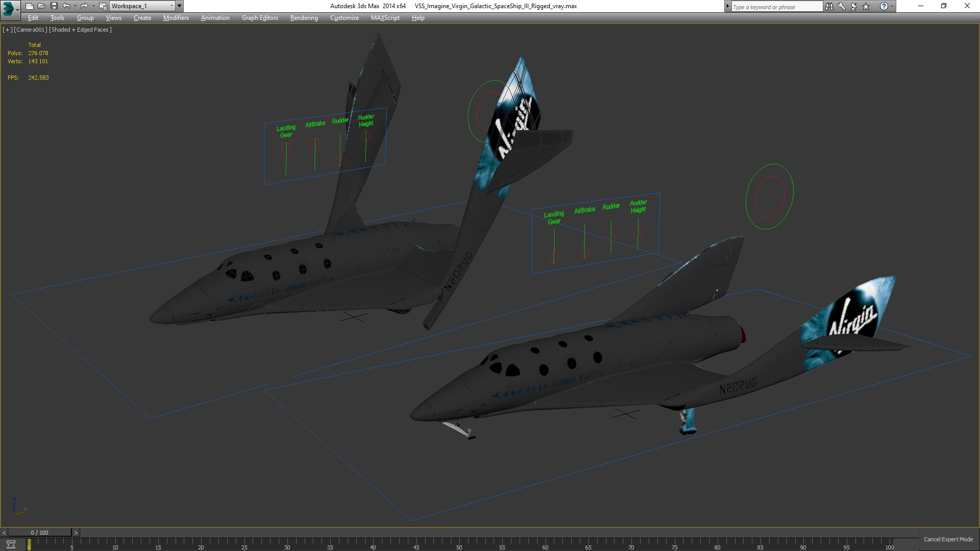Step to next frame with right arrow
The width and height of the screenshot is (980, 551).
(76, 533)
